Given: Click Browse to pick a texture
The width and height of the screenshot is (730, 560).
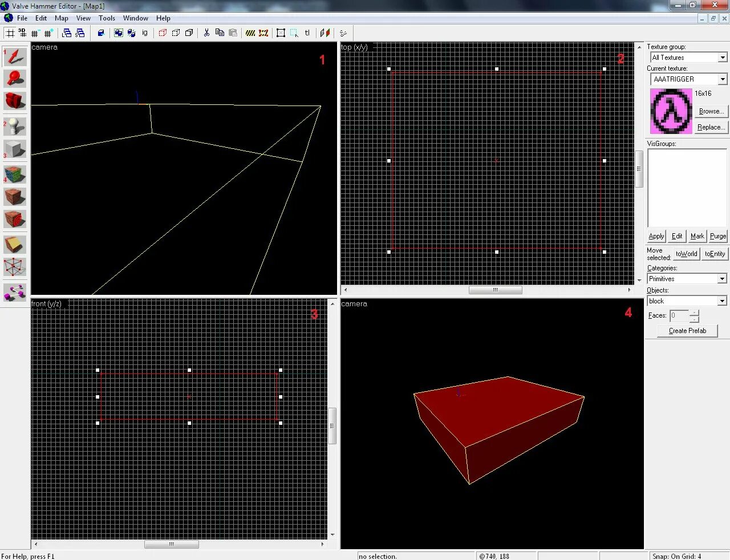Looking at the screenshot, I should (x=711, y=111).
